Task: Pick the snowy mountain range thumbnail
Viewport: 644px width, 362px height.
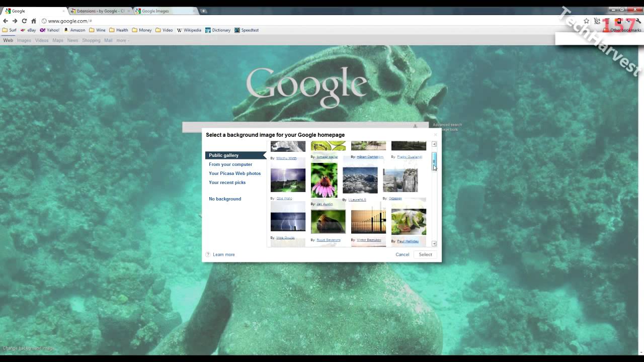Action: 360,180
